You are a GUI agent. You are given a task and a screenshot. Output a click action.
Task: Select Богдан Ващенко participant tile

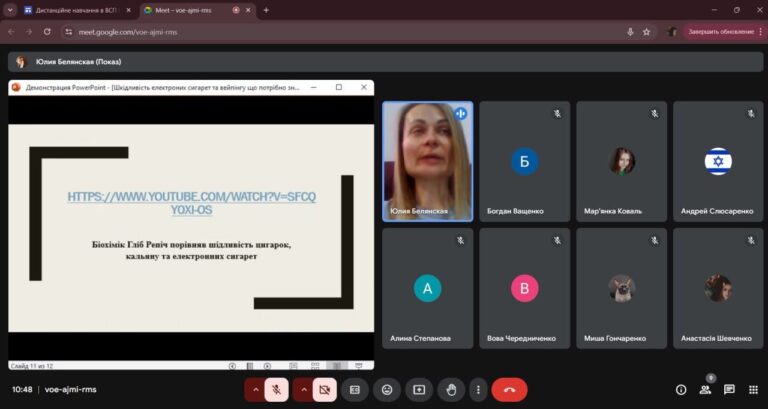(x=525, y=162)
